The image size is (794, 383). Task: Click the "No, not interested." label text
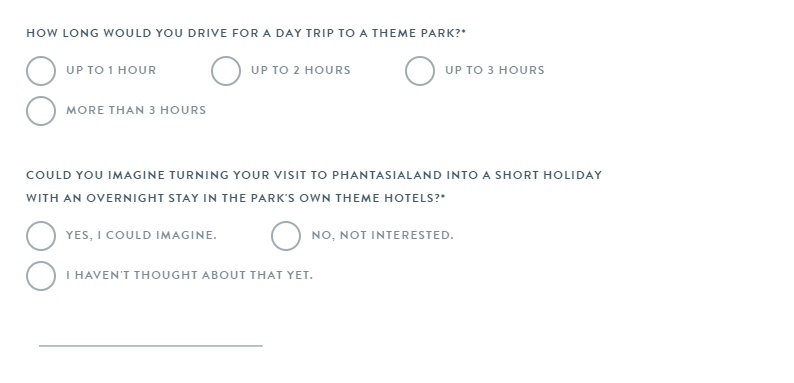[382, 236]
